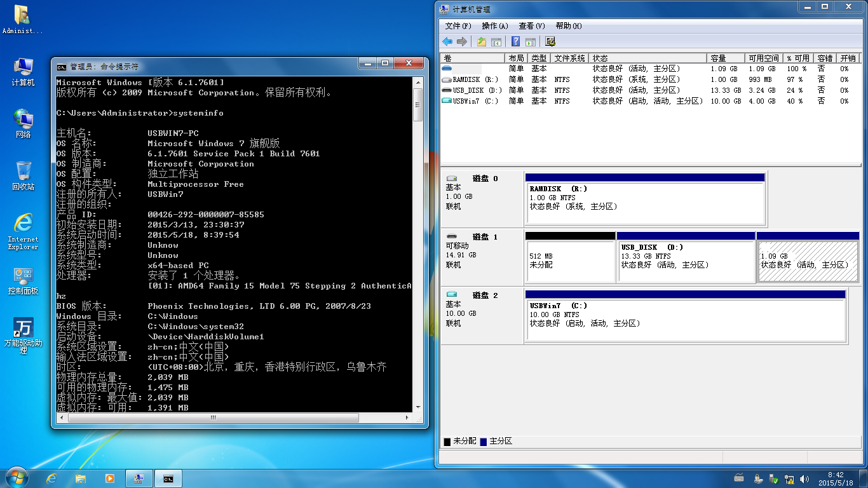Sort by the % 可用 column header

(x=798, y=58)
